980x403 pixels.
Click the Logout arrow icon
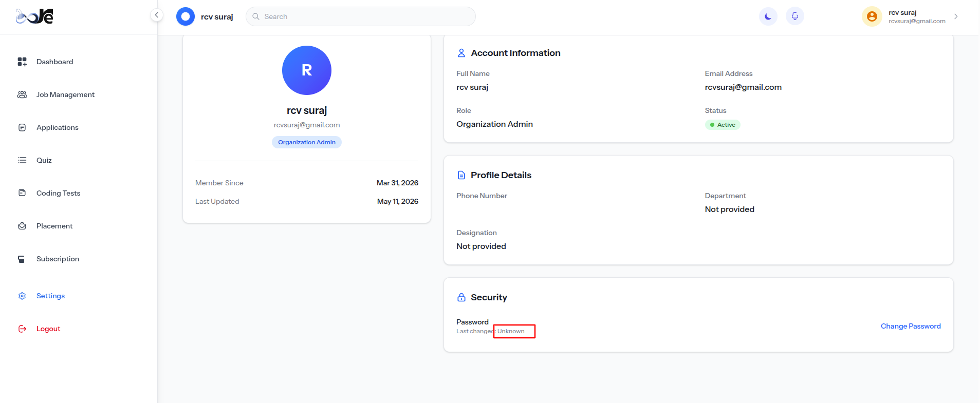(22, 329)
